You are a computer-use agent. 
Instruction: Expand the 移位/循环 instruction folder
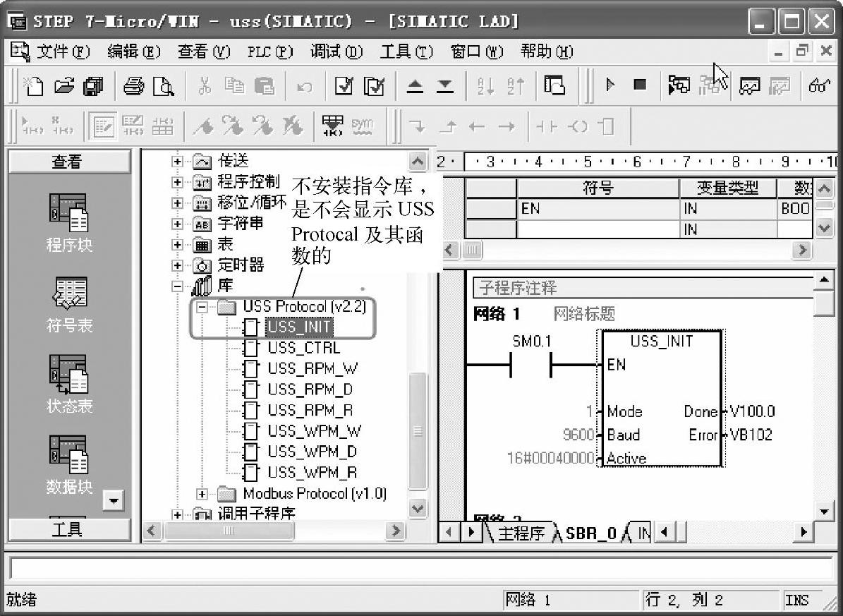pos(177,203)
